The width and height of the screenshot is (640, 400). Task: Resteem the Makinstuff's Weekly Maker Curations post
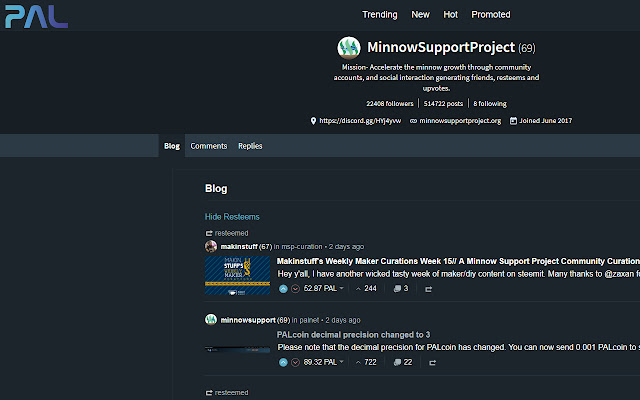[x=428, y=289]
